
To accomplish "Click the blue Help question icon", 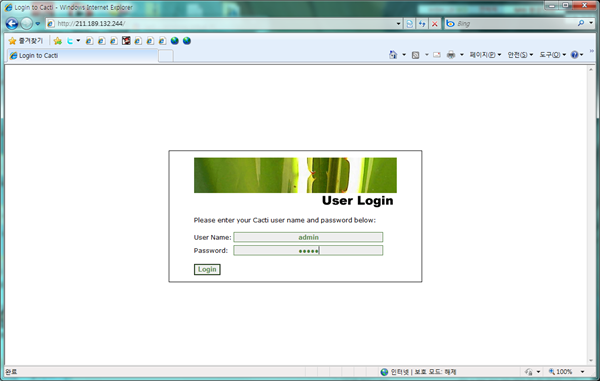I will [574, 55].
